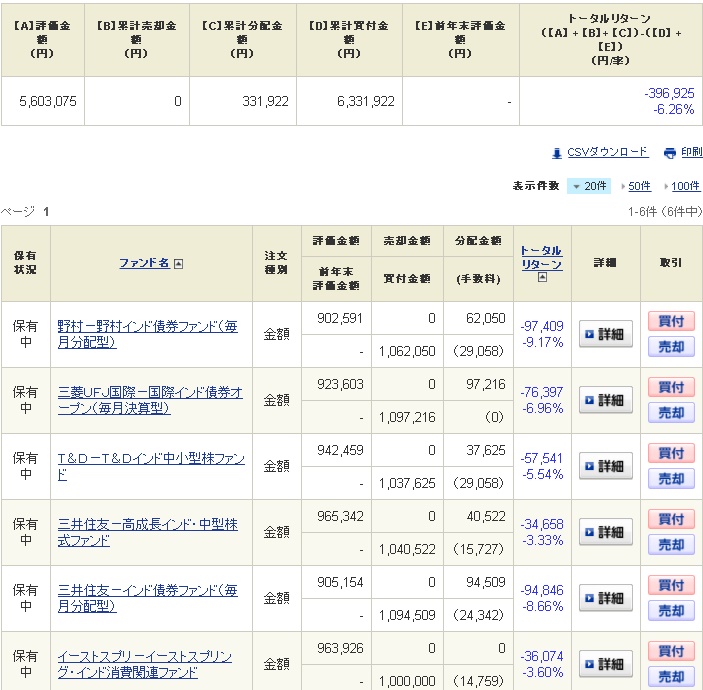Show 20 items per page
The height and width of the screenshot is (690, 703).
589,186
